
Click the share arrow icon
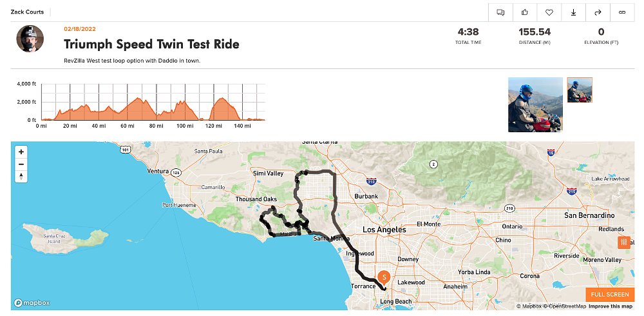click(x=598, y=12)
